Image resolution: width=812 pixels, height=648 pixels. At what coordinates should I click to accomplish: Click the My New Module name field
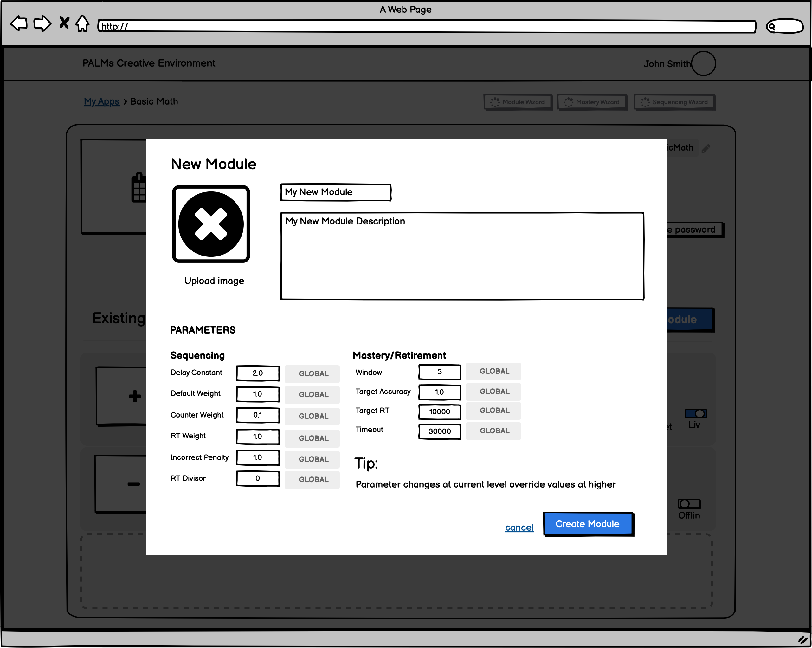coord(336,192)
